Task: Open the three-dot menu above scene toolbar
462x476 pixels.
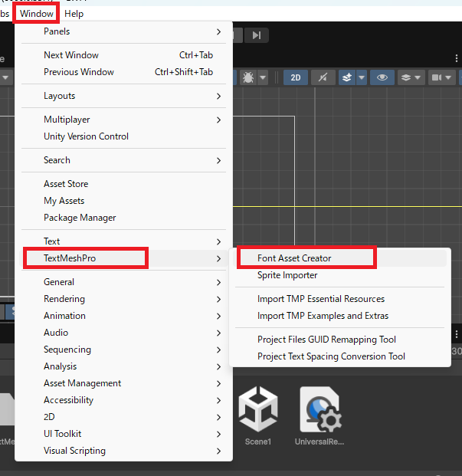Action: click(456, 58)
